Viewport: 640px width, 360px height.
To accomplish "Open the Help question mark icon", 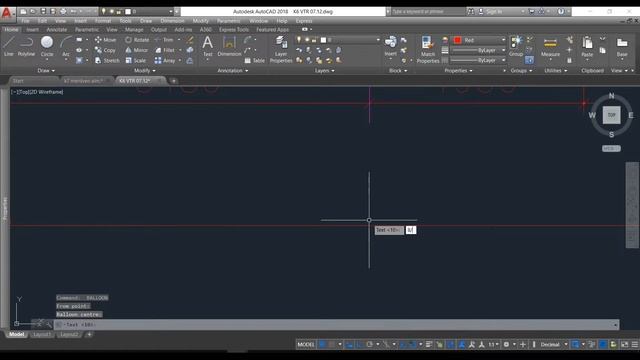I will (561, 11).
